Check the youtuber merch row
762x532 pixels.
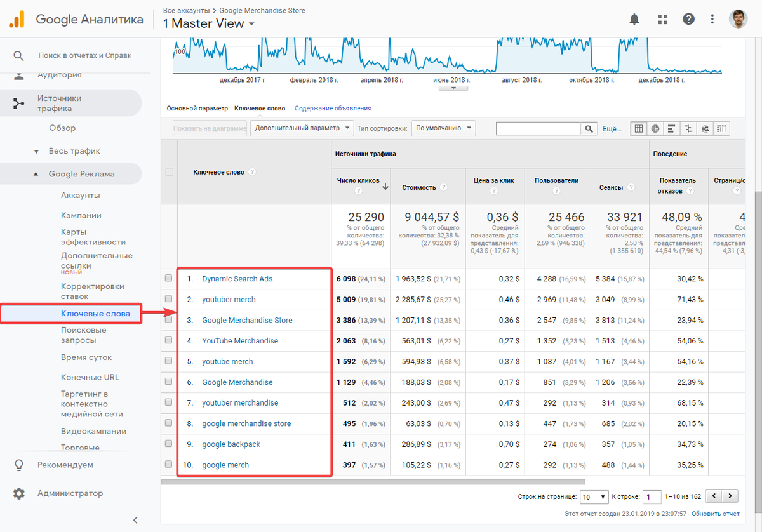pyautogui.click(x=168, y=299)
